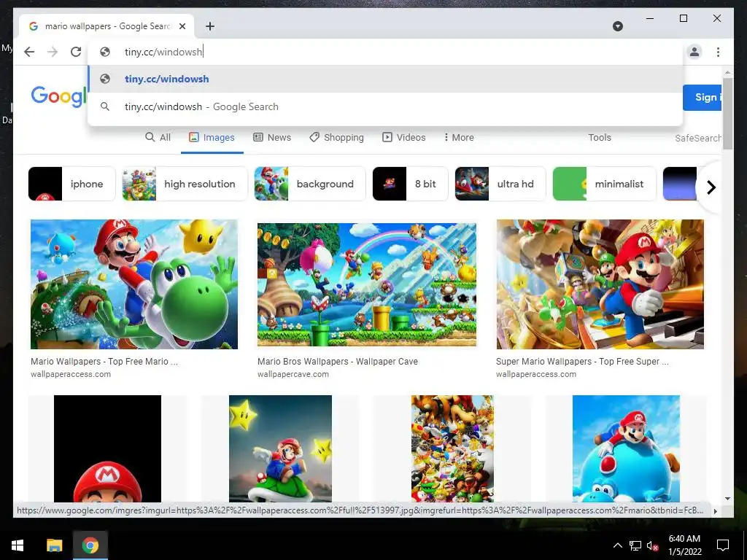Click the Google logo
Image resolution: width=747 pixels, height=560 pixels.
(x=58, y=97)
